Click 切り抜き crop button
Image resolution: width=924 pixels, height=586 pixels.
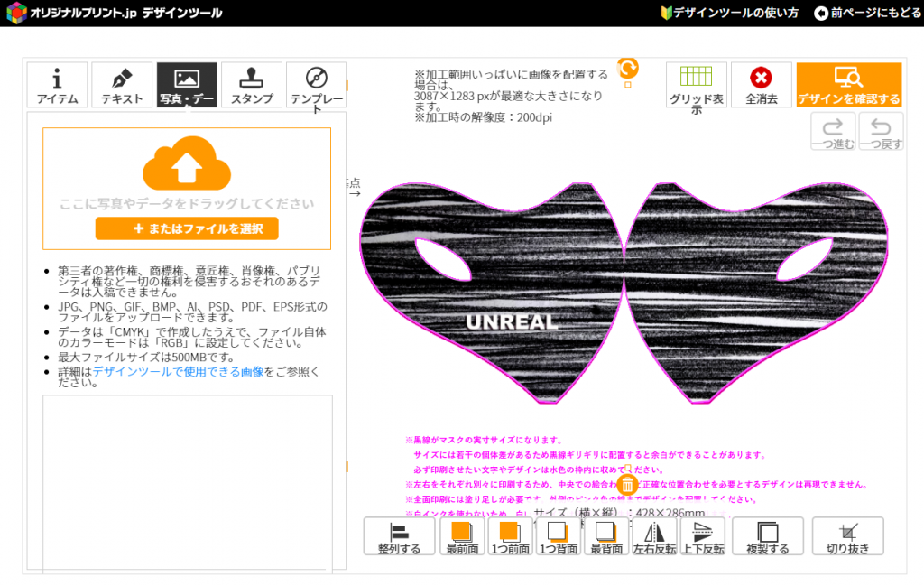tap(847, 536)
